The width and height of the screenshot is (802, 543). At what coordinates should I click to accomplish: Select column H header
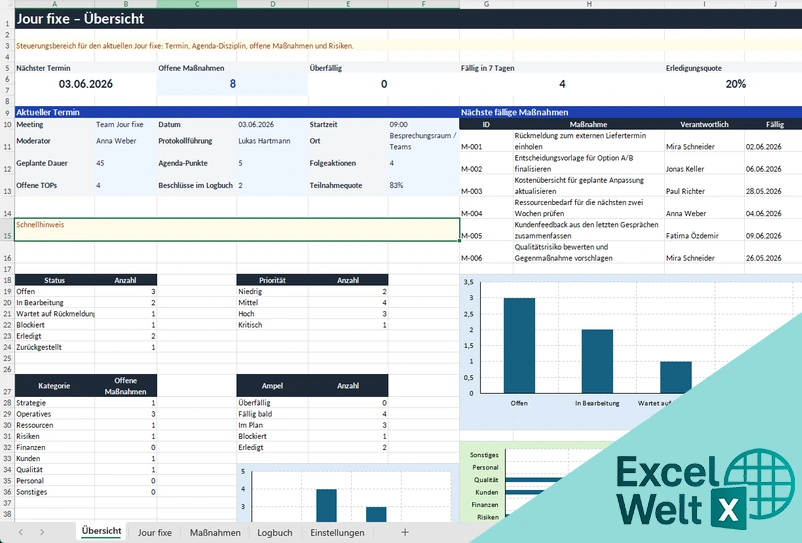[589, 4]
